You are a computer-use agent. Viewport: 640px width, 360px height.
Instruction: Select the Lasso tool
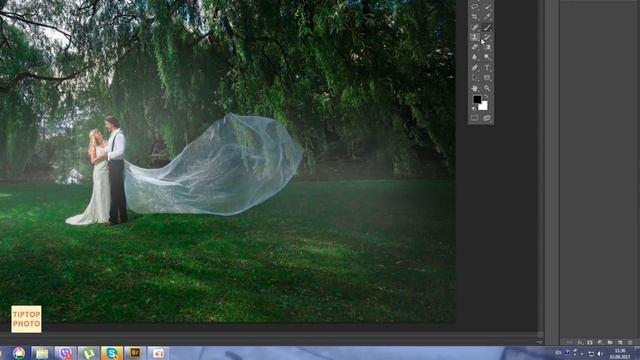(475, 7)
